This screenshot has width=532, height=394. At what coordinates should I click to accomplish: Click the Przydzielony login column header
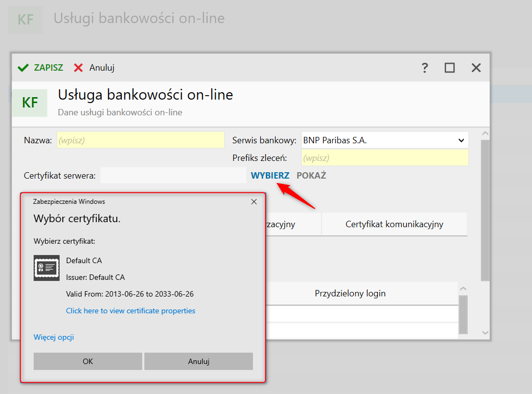[350, 293]
